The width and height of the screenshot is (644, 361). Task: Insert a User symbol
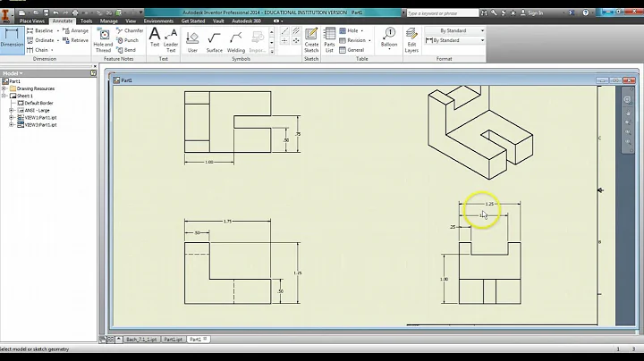(x=192, y=42)
